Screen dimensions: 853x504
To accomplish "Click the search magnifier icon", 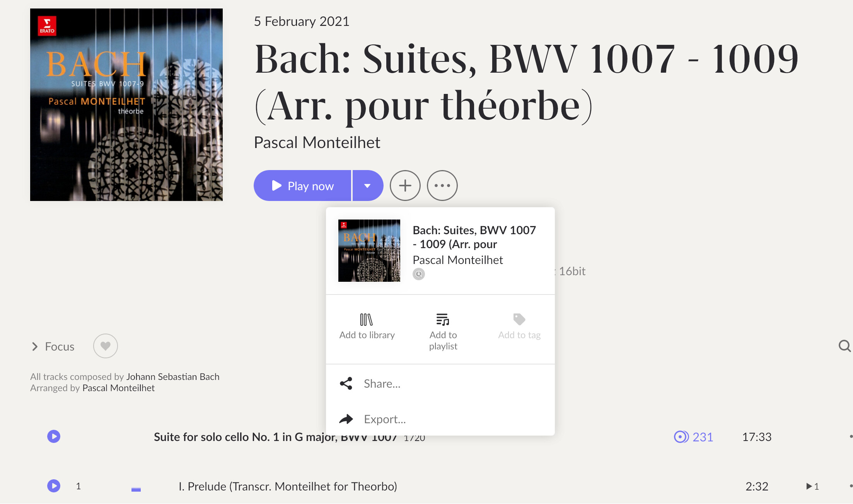I will (x=844, y=346).
